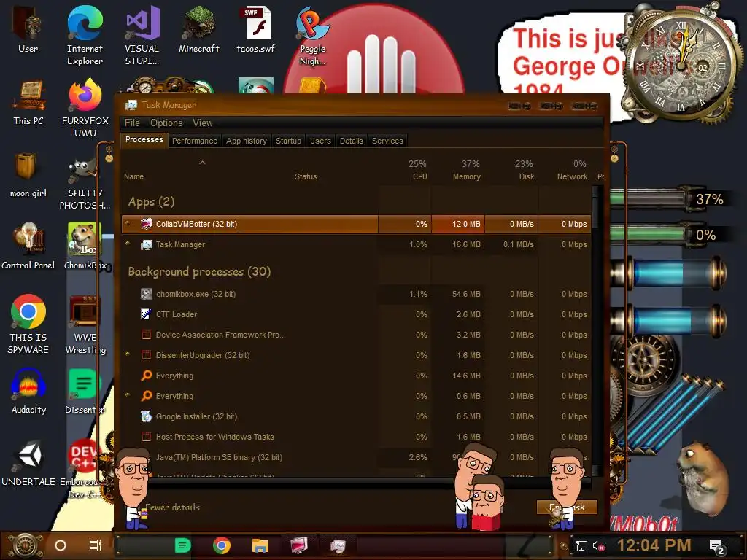
Task: Click the Status column header
Action: 306,176
